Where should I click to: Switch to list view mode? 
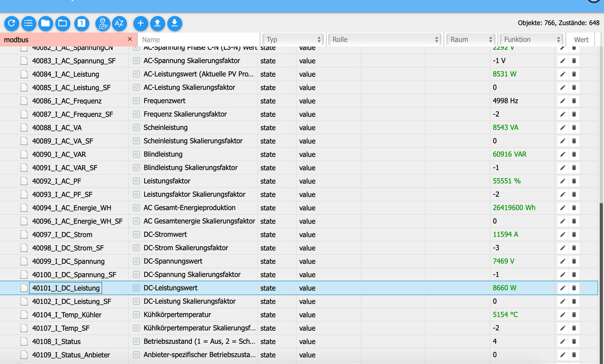29,23
